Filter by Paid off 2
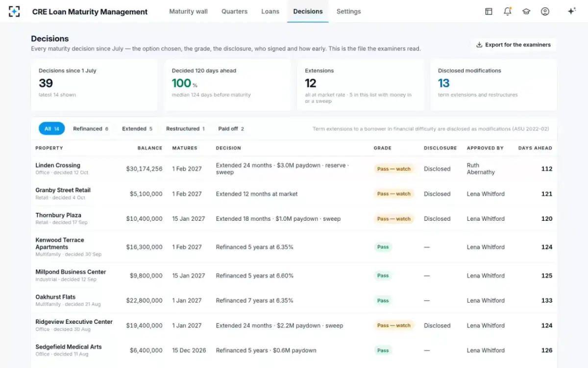This screenshot has width=588, height=368. [x=231, y=129]
